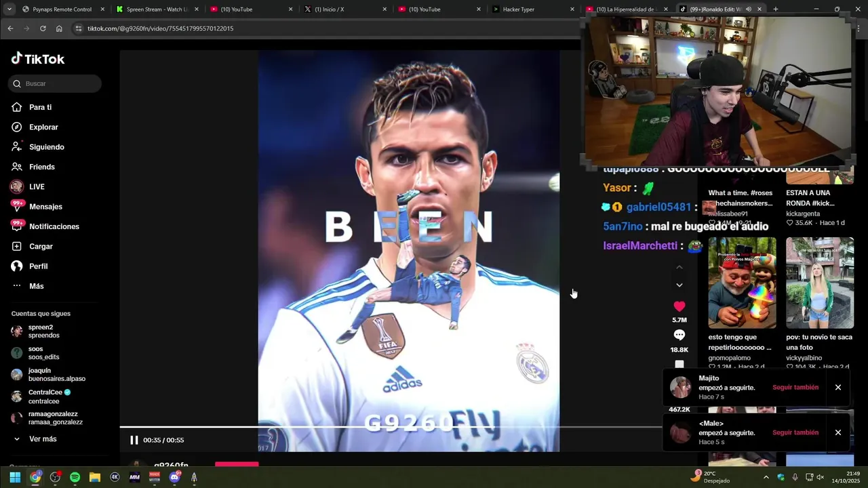Open Discord from taskbar
The width and height of the screenshot is (868, 488).
174,477
